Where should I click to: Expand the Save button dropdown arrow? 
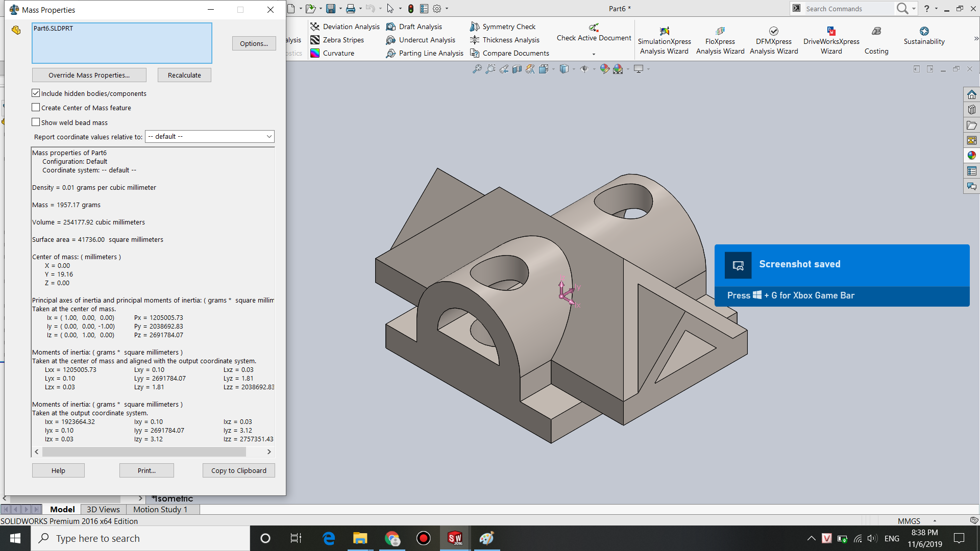pos(340,9)
